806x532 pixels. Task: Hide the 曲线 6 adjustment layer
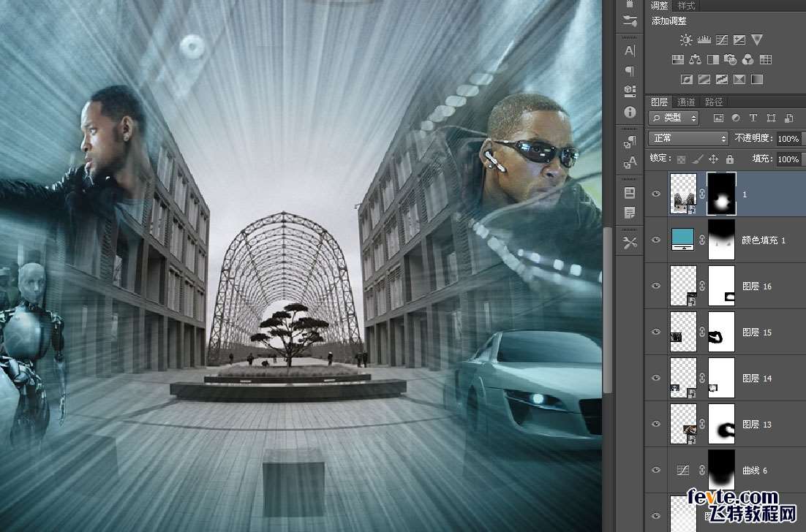(x=656, y=470)
